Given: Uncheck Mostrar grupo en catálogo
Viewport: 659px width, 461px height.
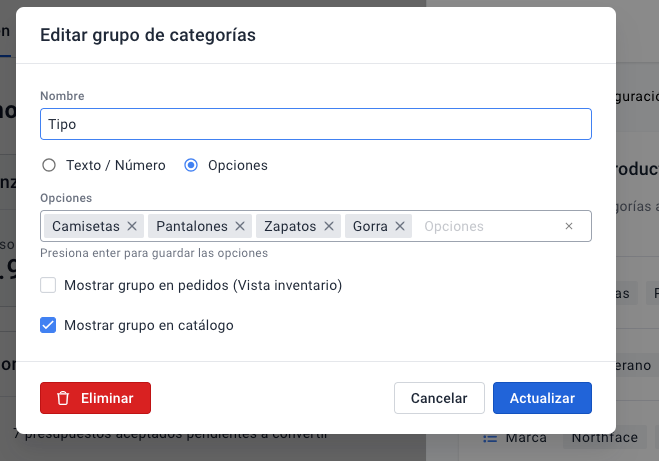Looking at the screenshot, I should pyautogui.click(x=48, y=325).
